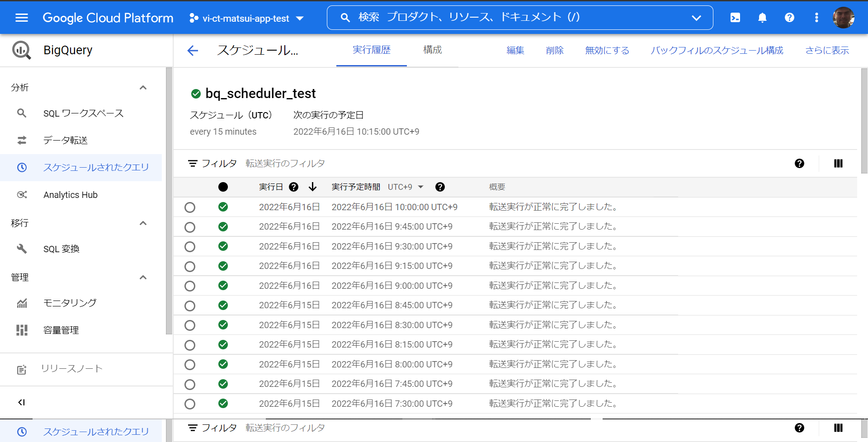Screen dimensions: 868x442
Task: Sort by 実行日 descending arrow
Action: [312, 187]
